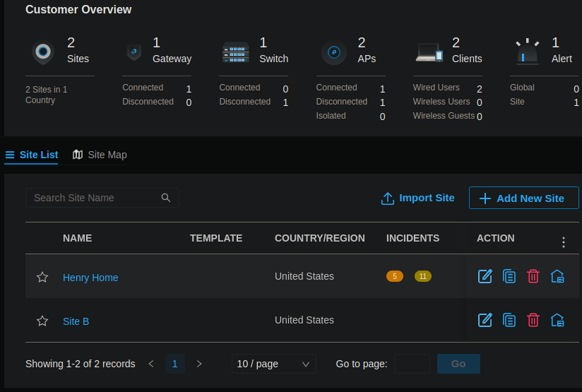Toggle favorite star for Site B
The width and height of the screenshot is (582, 392).
[x=42, y=321]
